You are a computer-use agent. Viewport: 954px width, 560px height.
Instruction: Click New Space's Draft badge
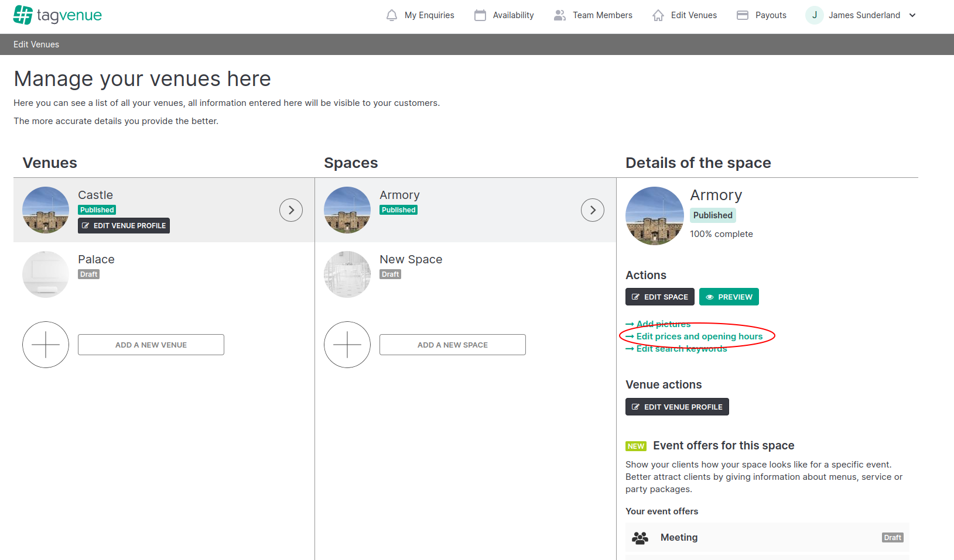pos(391,274)
